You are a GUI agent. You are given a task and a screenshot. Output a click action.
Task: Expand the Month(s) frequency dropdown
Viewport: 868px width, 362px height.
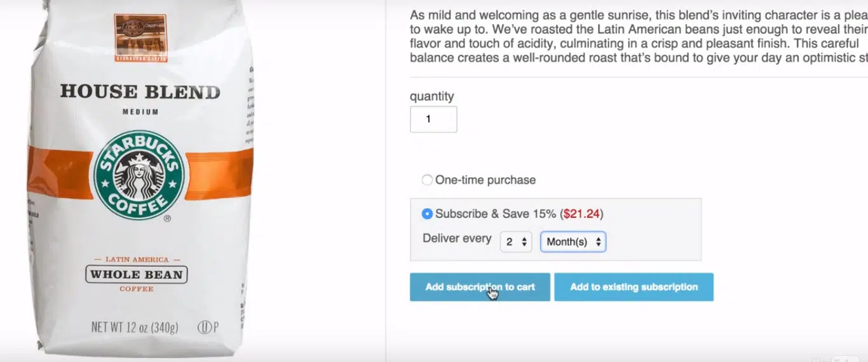tap(573, 242)
